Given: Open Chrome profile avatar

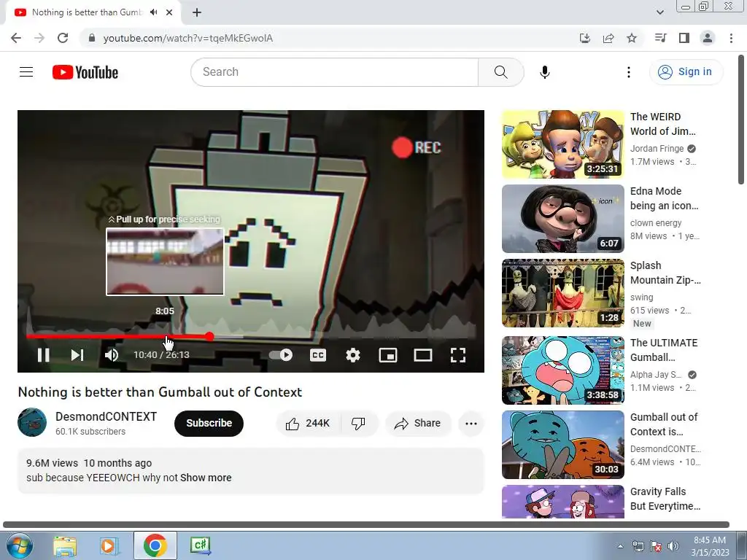Looking at the screenshot, I should click(x=708, y=38).
